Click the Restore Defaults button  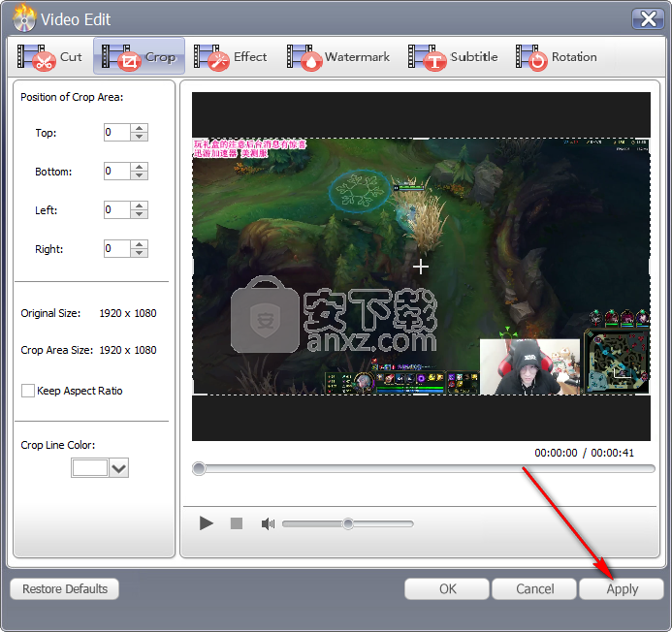[65, 588]
